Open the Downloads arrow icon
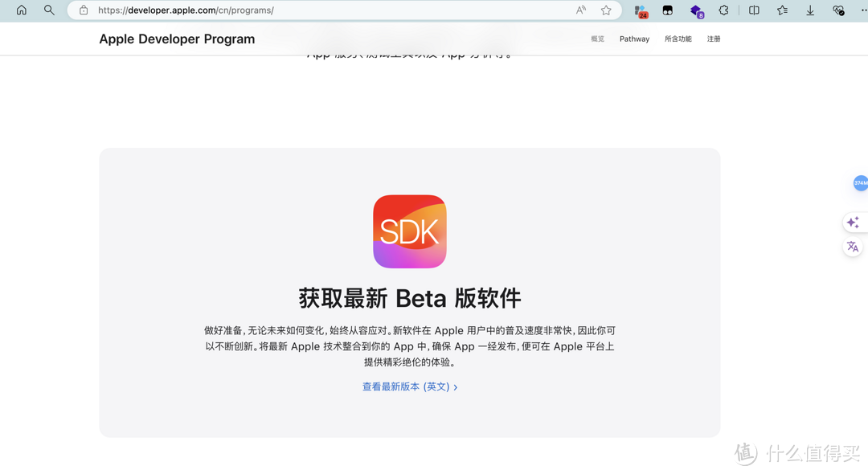868x474 pixels. pyautogui.click(x=810, y=10)
